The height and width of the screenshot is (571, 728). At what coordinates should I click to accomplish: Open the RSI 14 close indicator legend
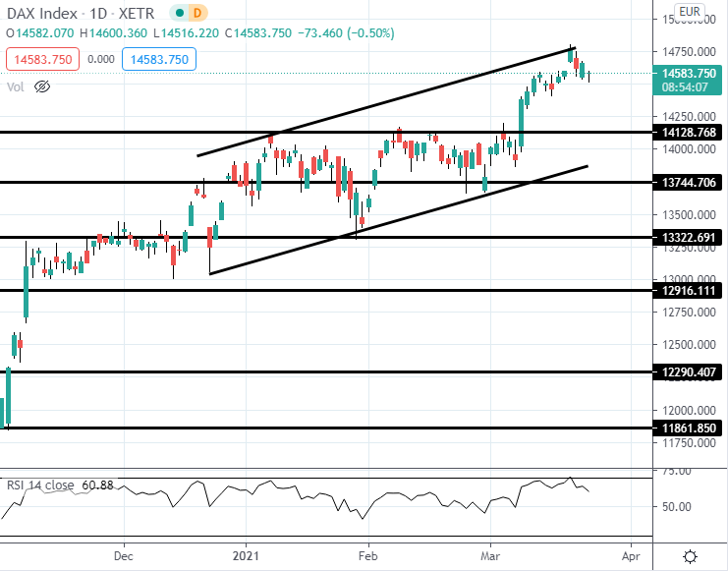pyautogui.click(x=60, y=485)
